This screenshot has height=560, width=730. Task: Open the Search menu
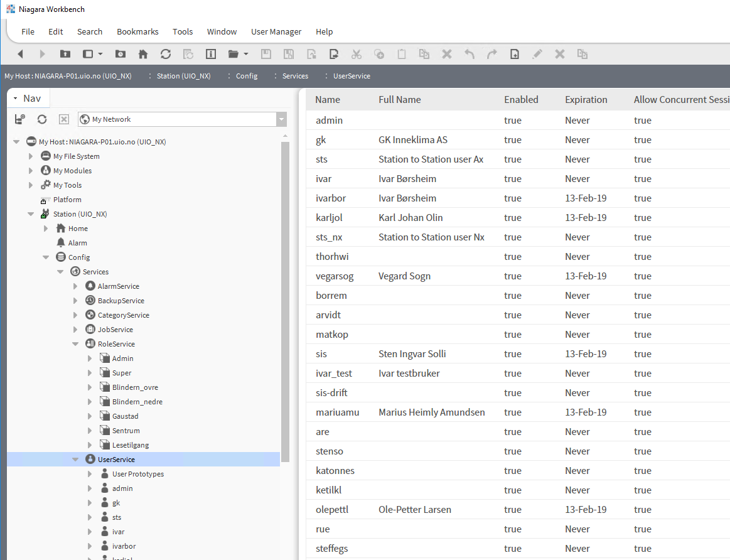[x=90, y=31]
